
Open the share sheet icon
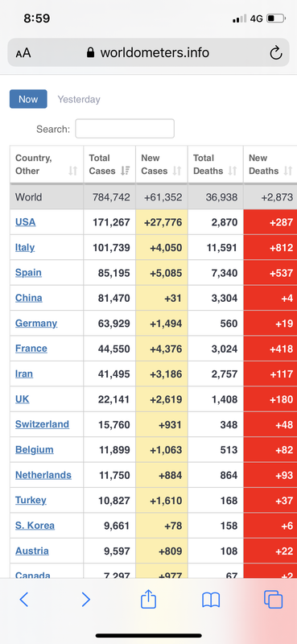click(148, 598)
